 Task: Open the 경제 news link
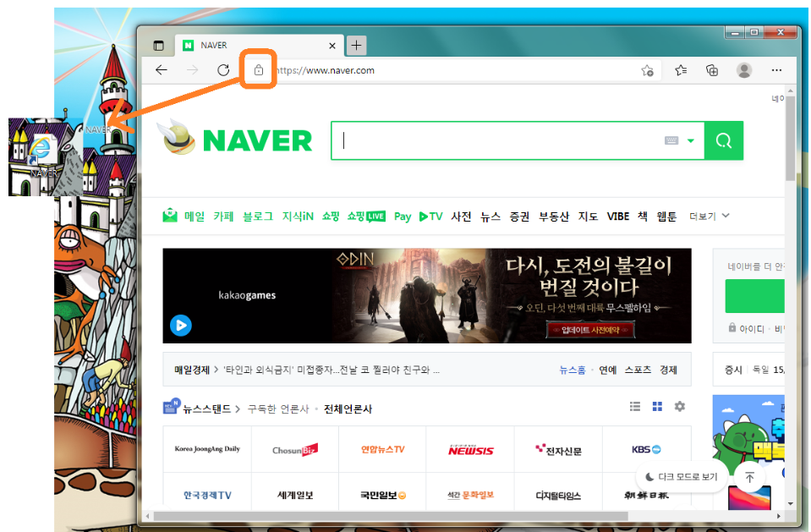click(668, 370)
